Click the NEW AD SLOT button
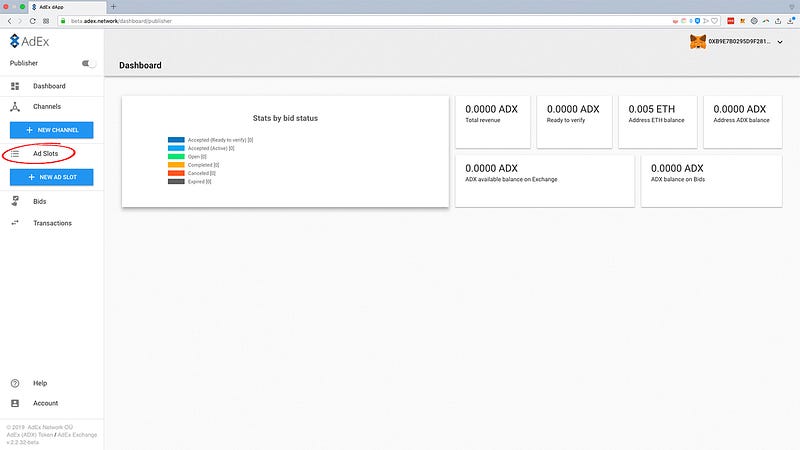 point(52,177)
